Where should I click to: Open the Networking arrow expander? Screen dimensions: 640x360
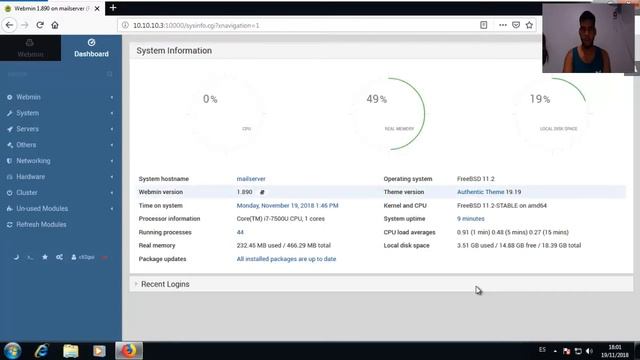pos(112,161)
